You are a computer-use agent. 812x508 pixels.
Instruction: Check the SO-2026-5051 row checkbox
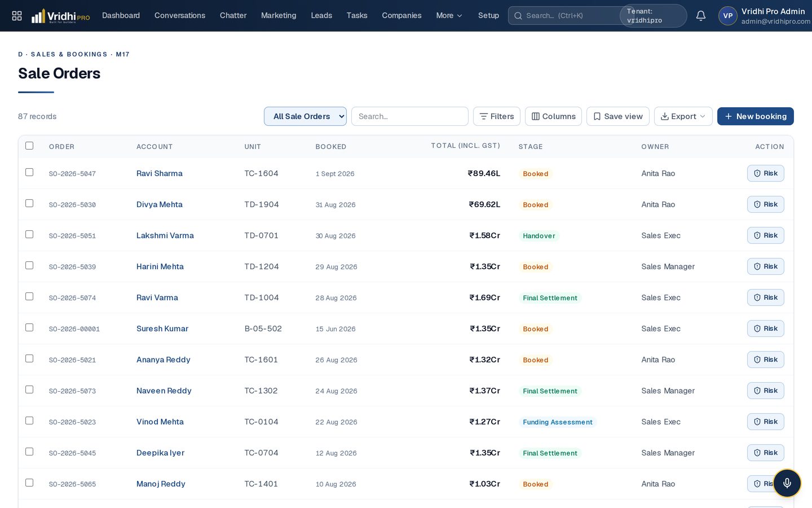[x=29, y=234]
